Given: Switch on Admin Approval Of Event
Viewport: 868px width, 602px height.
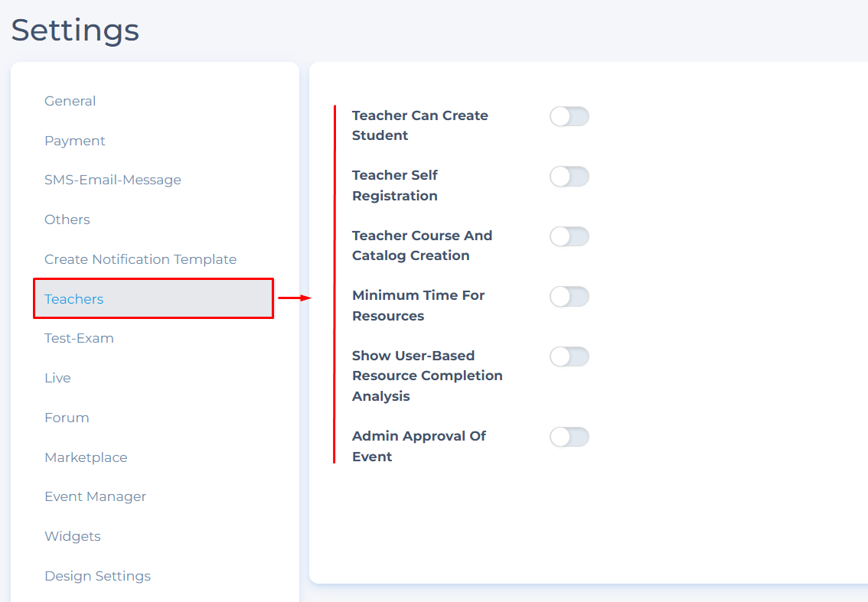Looking at the screenshot, I should point(569,437).
